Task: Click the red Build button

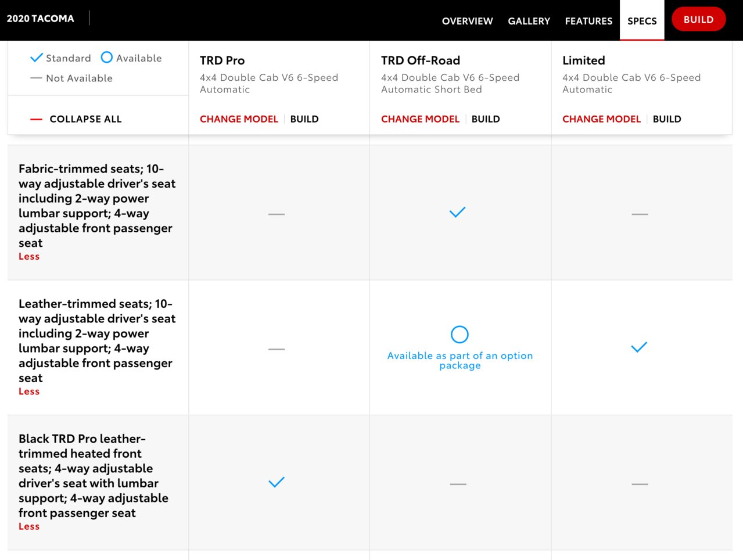Action: [x=698, y=19]
